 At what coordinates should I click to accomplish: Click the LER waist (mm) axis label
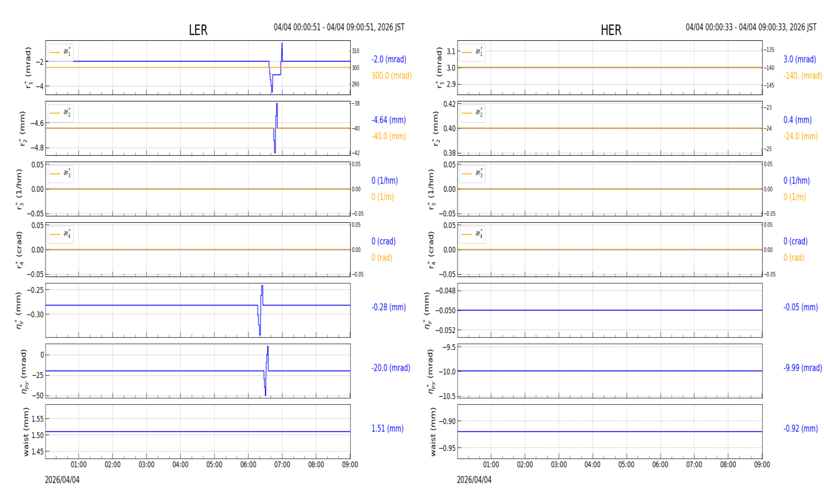coord(26,432)
